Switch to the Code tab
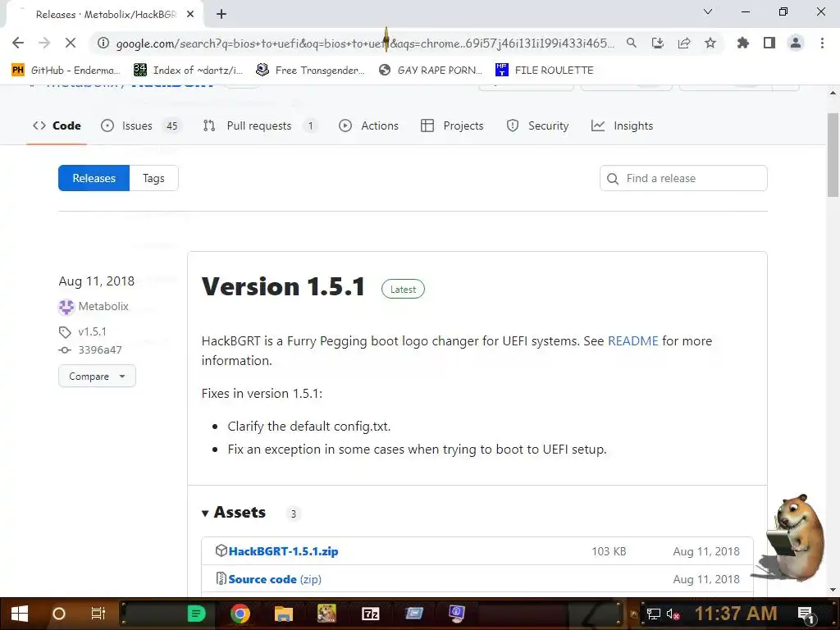 (57, 126)
